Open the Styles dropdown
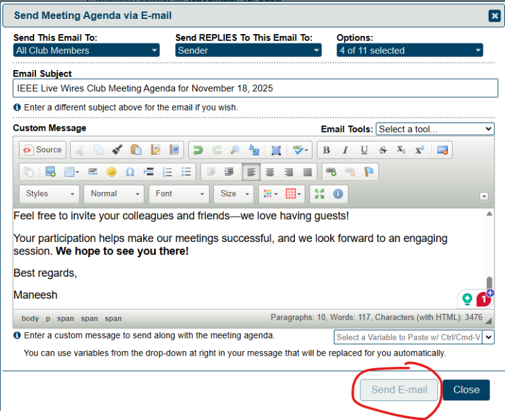 point(49,194)
